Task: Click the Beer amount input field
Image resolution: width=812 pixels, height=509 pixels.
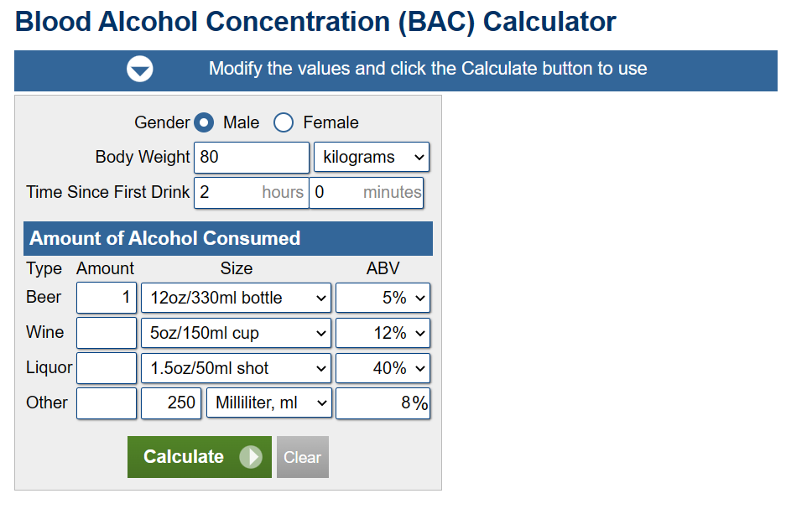Action: 107,298
